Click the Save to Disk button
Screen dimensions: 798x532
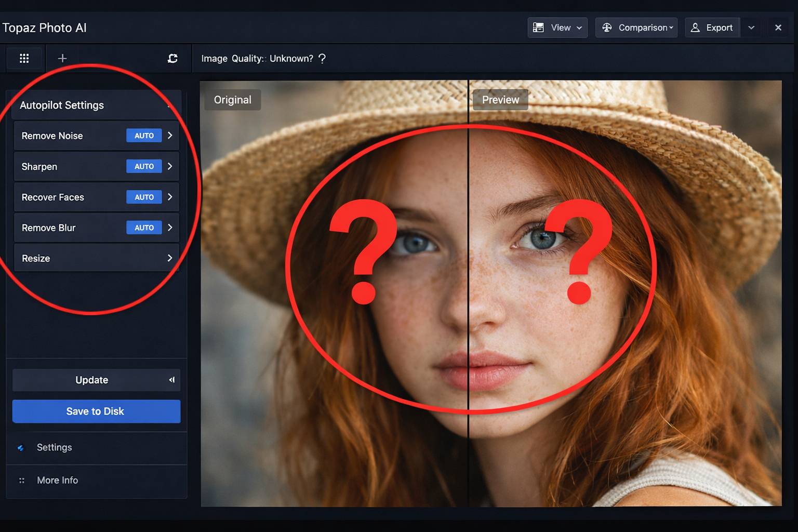point(96,411)
